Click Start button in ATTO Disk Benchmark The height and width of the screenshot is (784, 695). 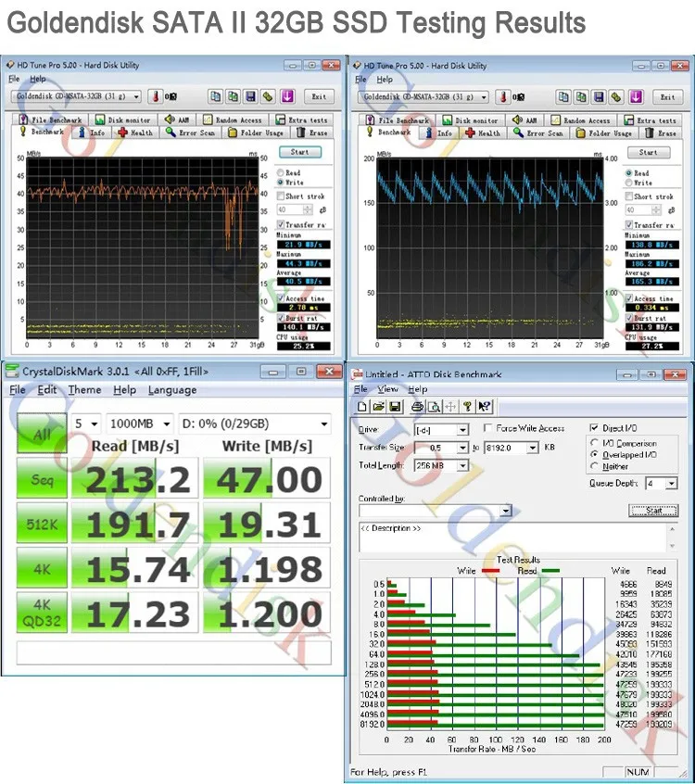pos(653,511)
